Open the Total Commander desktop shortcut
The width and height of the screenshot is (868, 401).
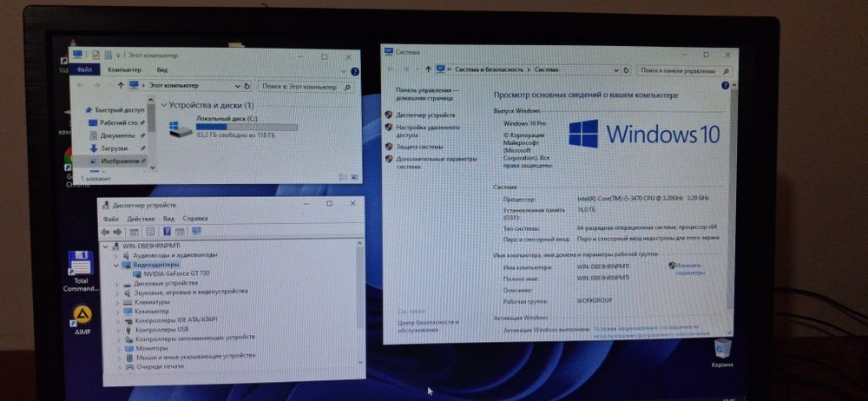[80, 272]
